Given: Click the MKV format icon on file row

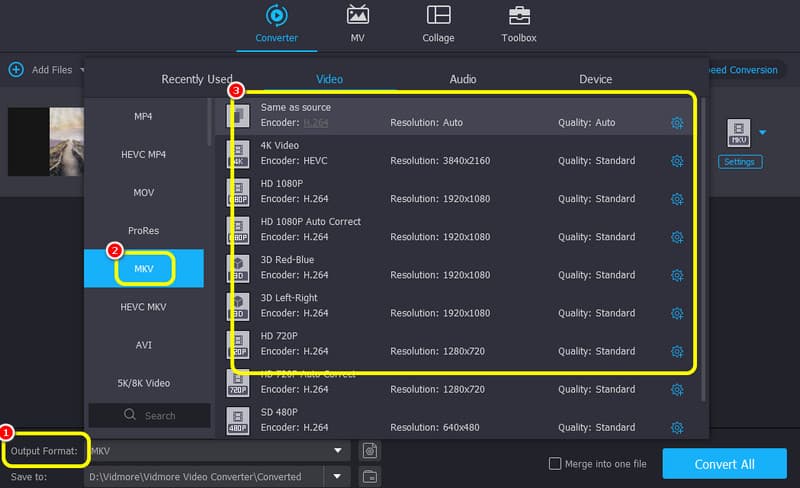Looking at the screenshot, I should [738, 132].
